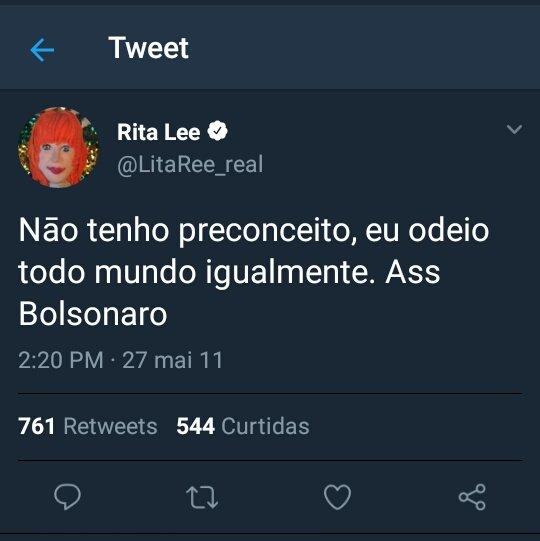Viewport: 540px width, 541px height.
Task: Retweet this post with the arrows icon
Action: point(202,498)
